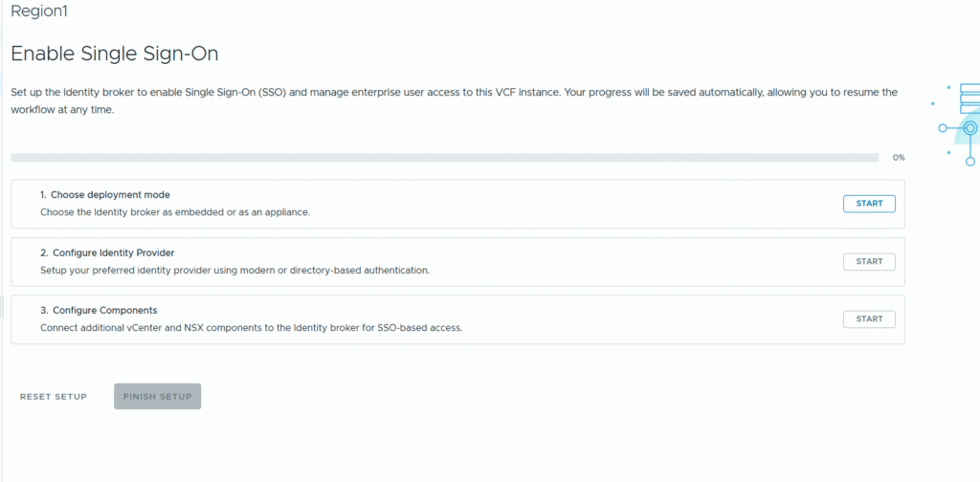Click the left-edge panel collapse handle
The width and height of the screenshot is (980, 482).
click(2, 308)
